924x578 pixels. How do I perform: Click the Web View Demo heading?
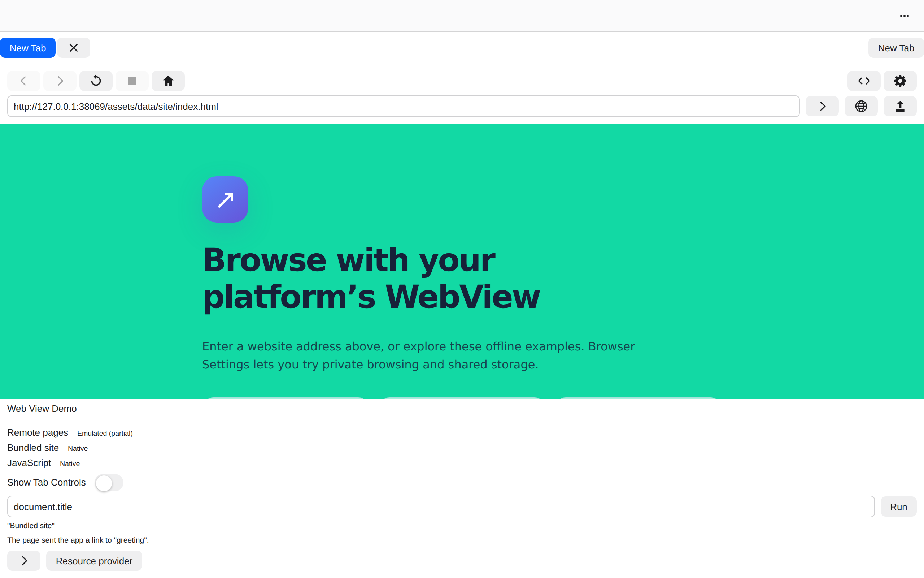coord(42,409)
